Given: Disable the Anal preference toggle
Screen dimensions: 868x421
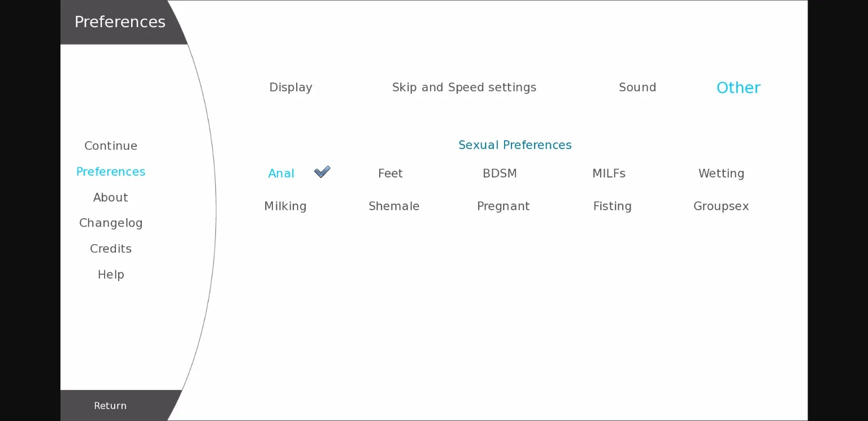Looking at the screenshot, I should pos(281,173).
